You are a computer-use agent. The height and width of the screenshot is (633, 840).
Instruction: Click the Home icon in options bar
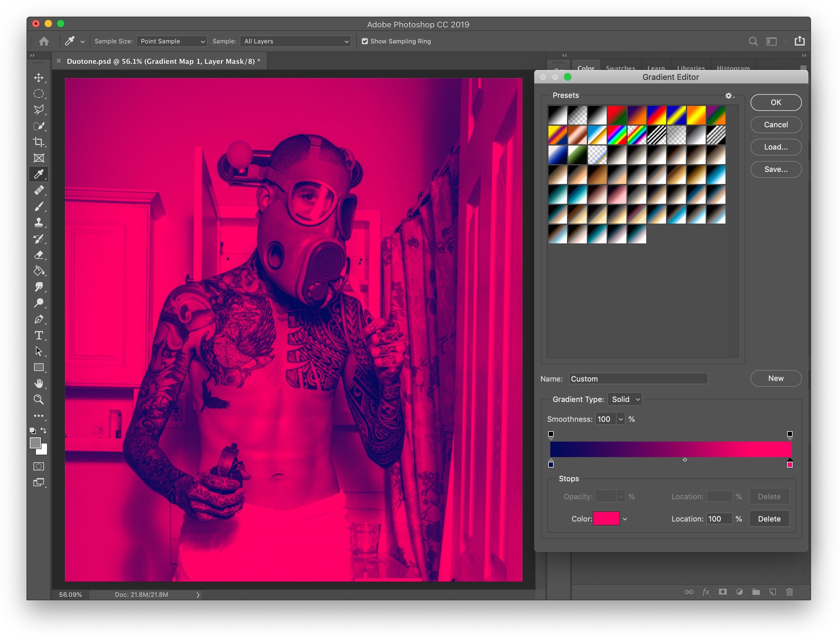click(x=44, y=41)
